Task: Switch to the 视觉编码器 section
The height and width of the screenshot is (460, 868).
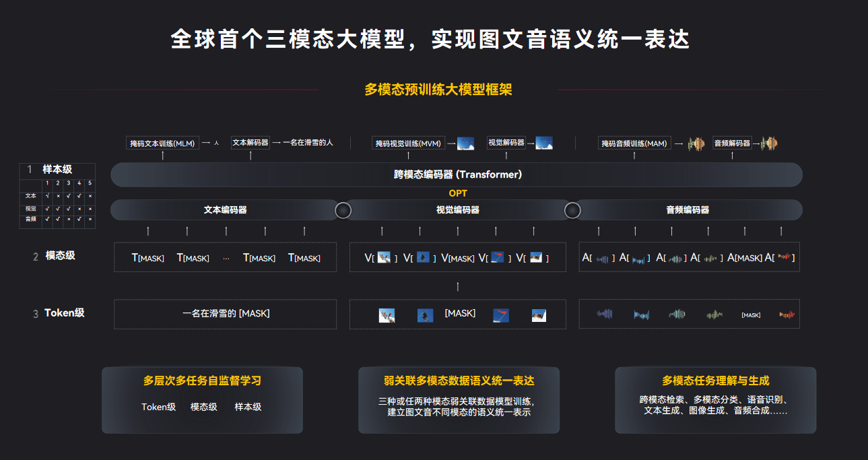Action: 458,209
